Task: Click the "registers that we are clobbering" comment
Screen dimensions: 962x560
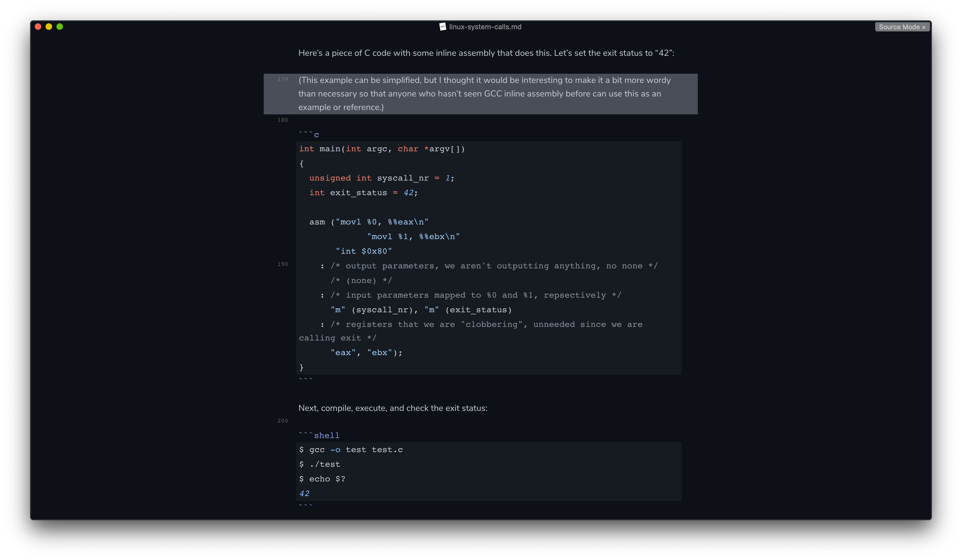Action: [471, 331]
